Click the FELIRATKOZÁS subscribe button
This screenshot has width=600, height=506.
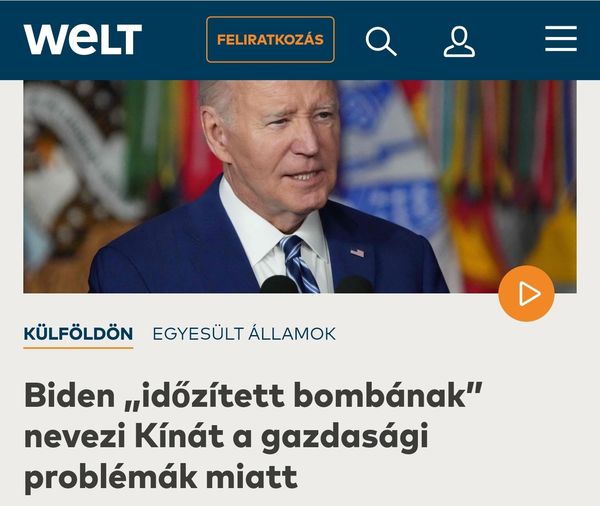(270, 39)
